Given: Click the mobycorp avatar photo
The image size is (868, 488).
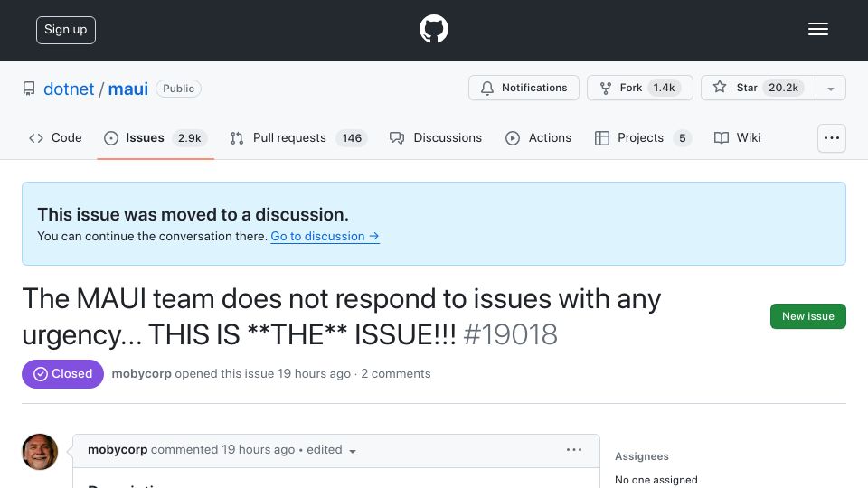Looking at the screenshot, I should pos(40,452).
